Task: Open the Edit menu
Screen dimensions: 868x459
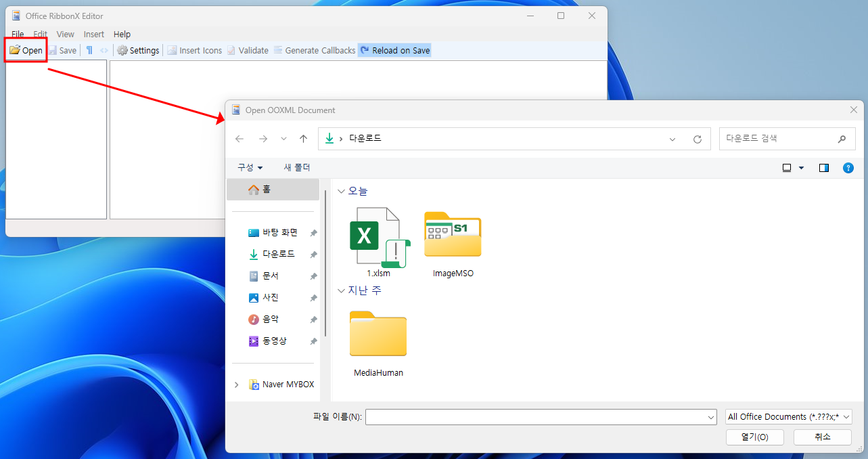Action: point(40,34)
